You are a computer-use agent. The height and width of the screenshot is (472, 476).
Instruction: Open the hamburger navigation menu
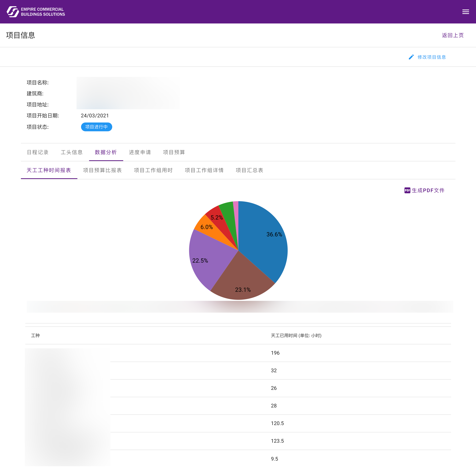tap(466, 12)
